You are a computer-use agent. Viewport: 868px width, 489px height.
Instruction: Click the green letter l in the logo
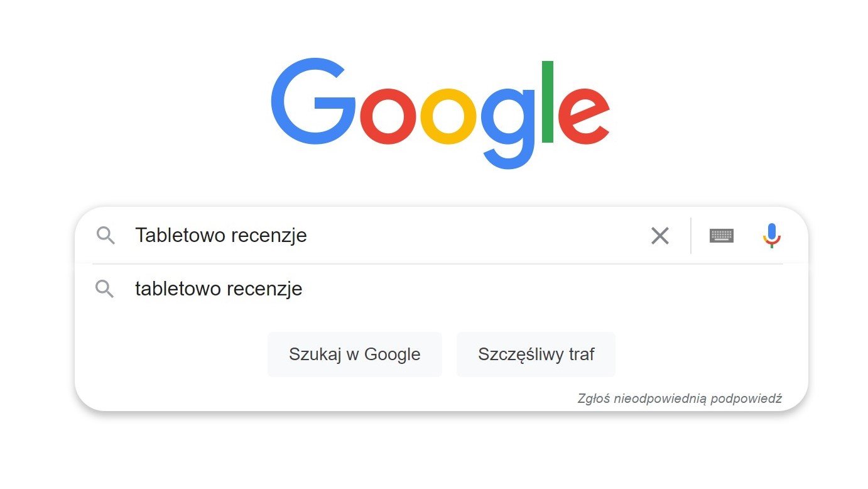547,102
